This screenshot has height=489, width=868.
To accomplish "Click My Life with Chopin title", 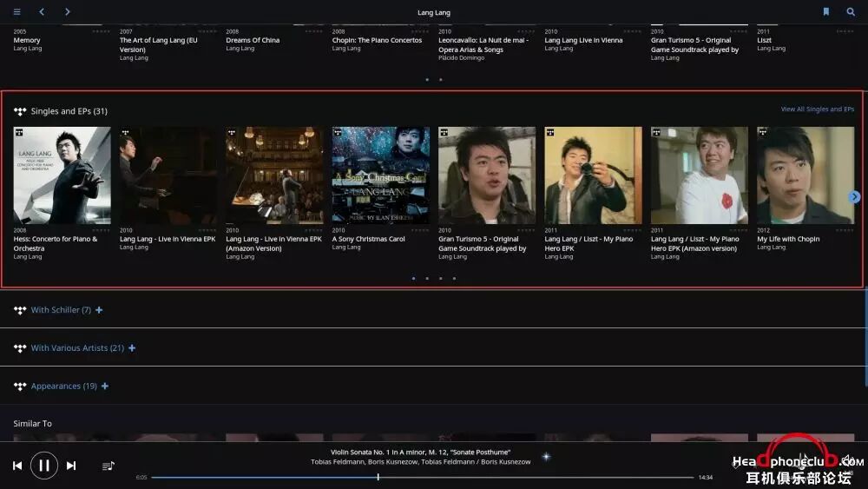I will tap(788, 239).
